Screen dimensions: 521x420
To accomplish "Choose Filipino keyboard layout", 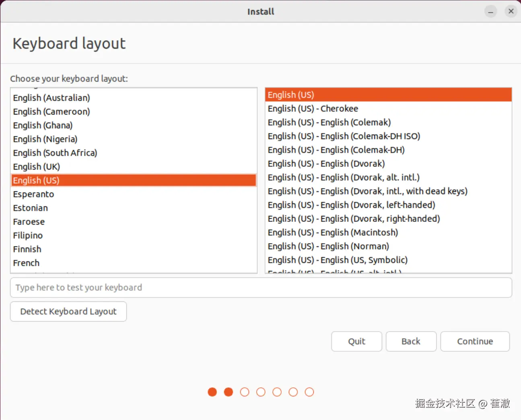I will click(134, 235).
